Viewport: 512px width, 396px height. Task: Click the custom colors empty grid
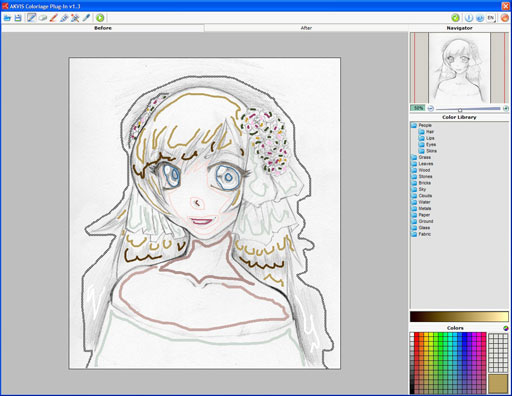[x=498, y=352]
